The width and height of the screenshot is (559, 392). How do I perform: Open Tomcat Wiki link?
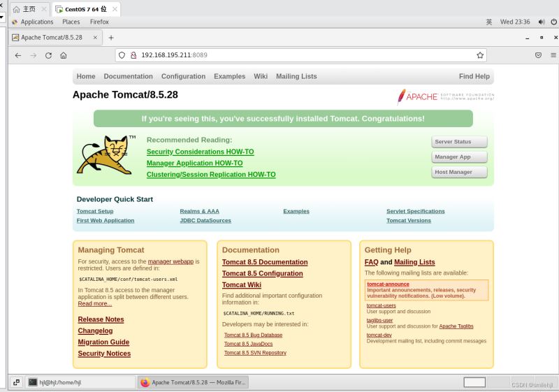pos(242,285)
